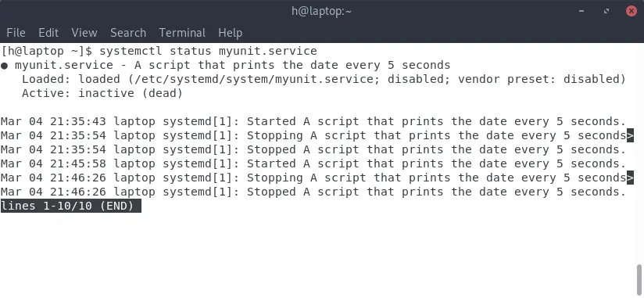Click the 21:35:43 Started log line
The height and width of the screenshot is (298, 644).
click(x=313, y=122)
